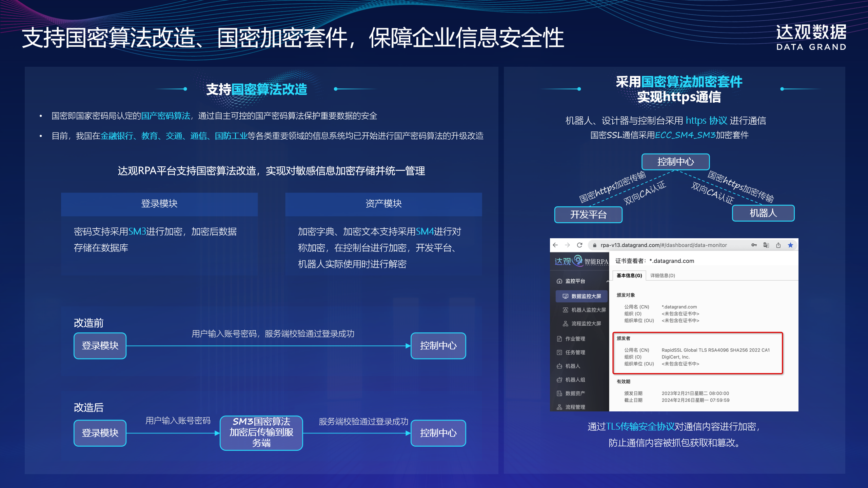Click the translate page icon
Image resolution: width=868 pixels, height=488 pixels.
click(x=766, y=245)
